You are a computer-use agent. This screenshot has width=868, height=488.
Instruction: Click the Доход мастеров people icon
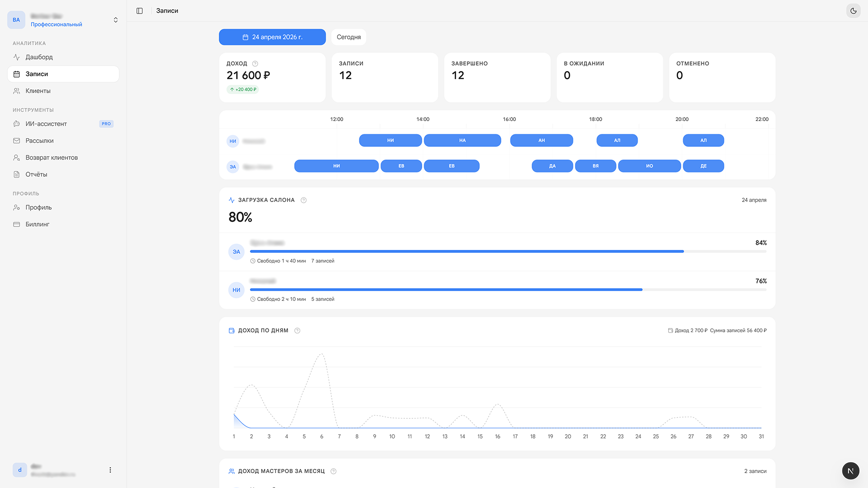pos(231,471)
